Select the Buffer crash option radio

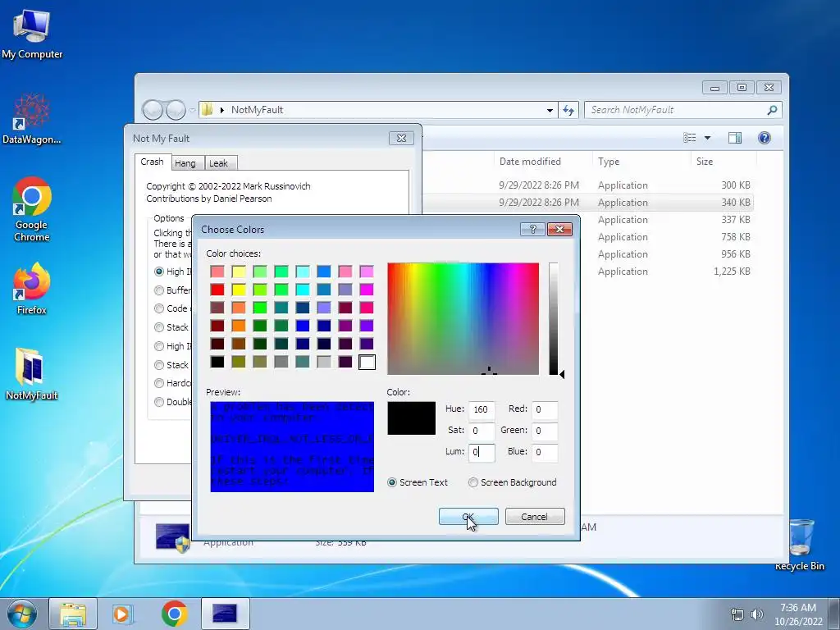coord(158,290)
